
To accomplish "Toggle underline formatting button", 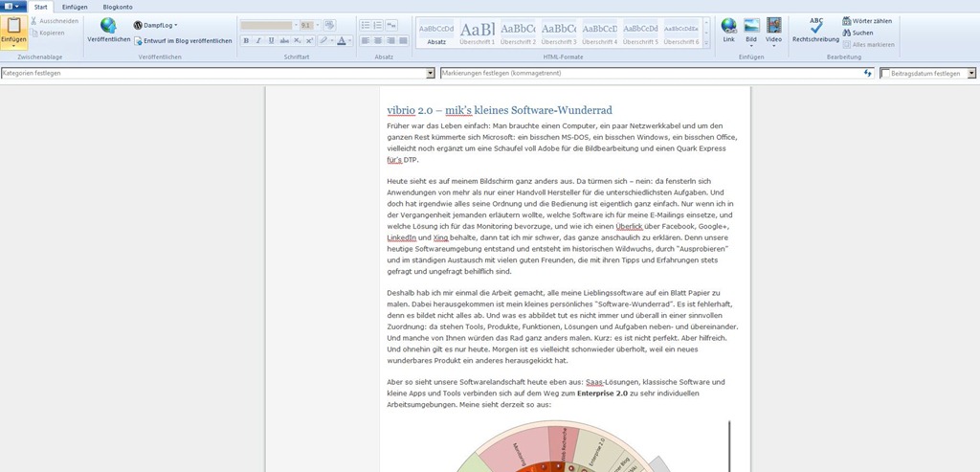I will pos(271,41).
